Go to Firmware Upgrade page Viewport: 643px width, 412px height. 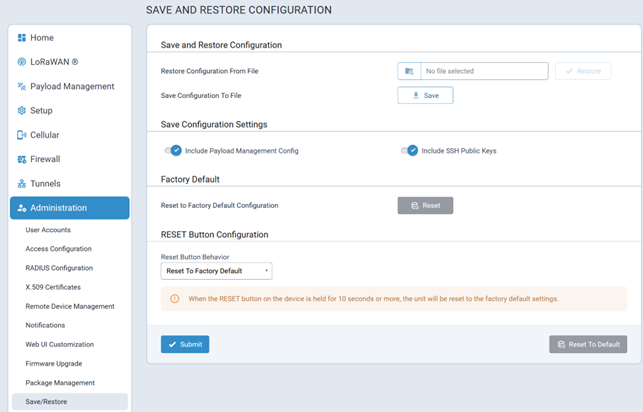[x=54, y=363]
